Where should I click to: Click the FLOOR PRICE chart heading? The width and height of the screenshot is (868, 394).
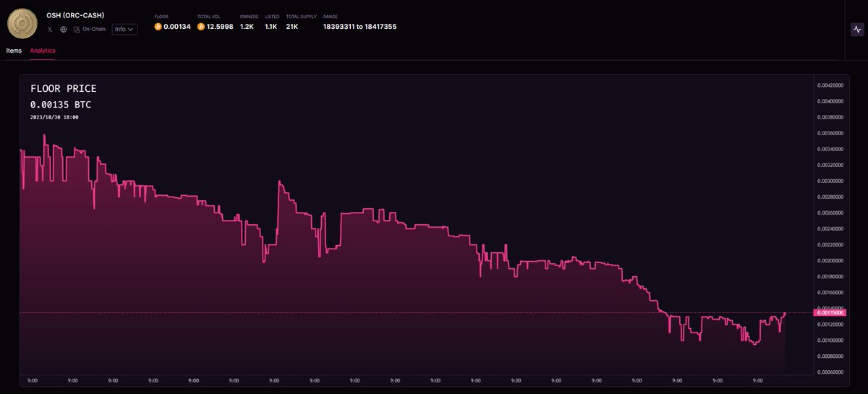63,89
